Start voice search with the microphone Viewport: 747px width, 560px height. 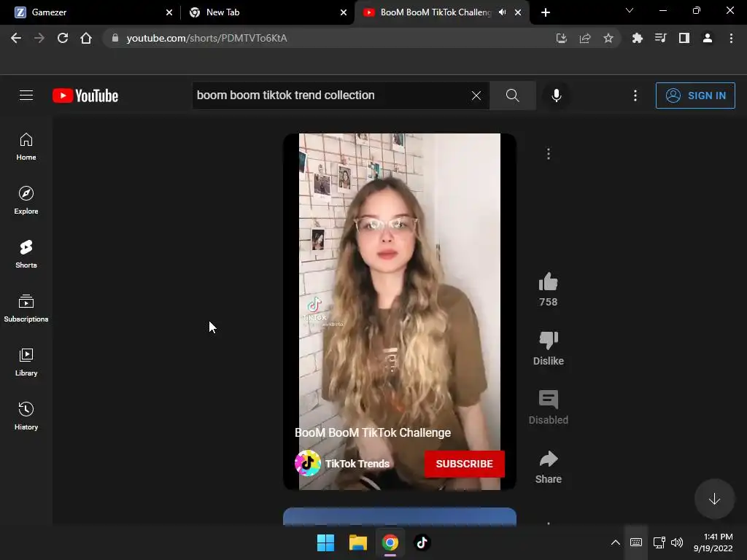tap(556, 96)
